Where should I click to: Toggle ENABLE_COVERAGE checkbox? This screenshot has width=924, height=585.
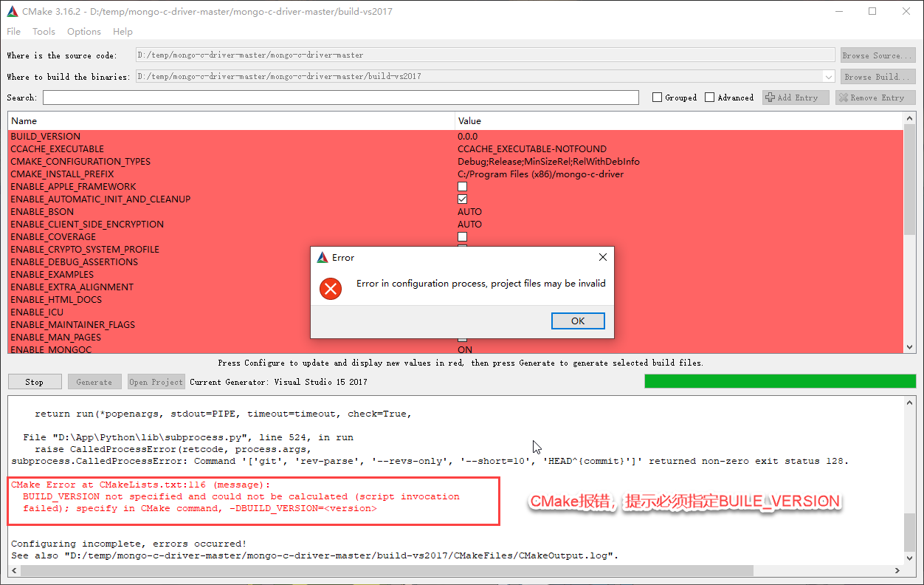tap(462, 237)
